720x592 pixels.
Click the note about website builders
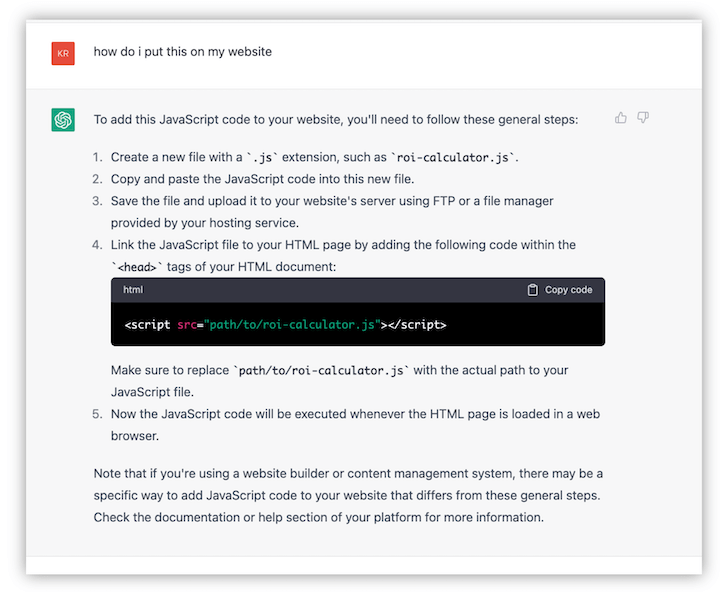(348, 495)
